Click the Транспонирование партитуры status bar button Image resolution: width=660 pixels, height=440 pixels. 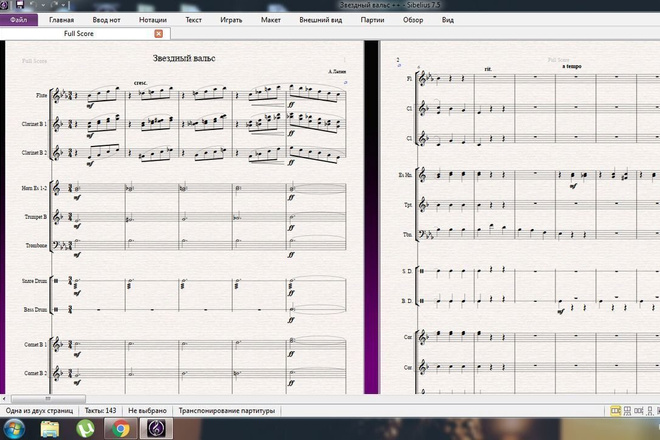click(226, 411)
